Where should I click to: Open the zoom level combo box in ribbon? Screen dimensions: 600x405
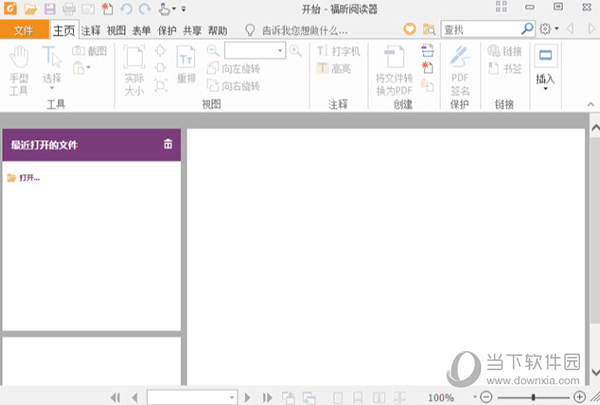(x=254, y=51)
